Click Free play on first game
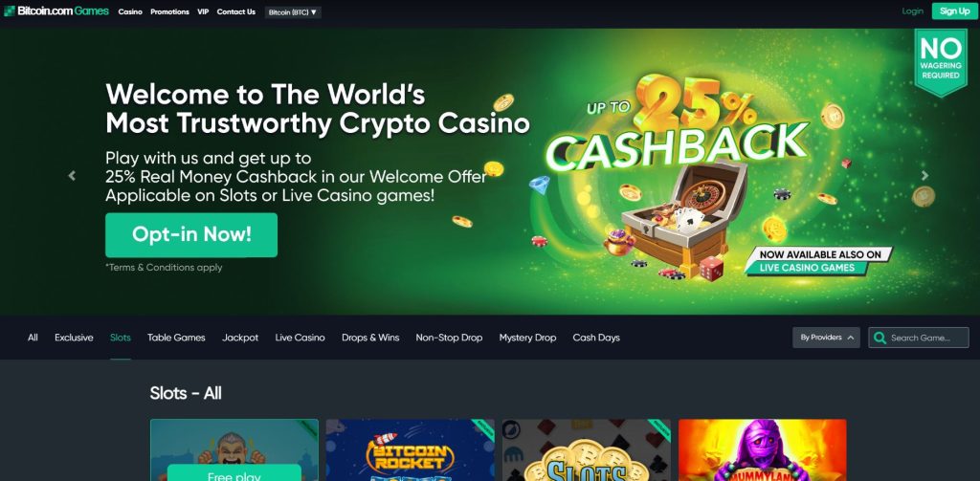 tap(234, 474)
